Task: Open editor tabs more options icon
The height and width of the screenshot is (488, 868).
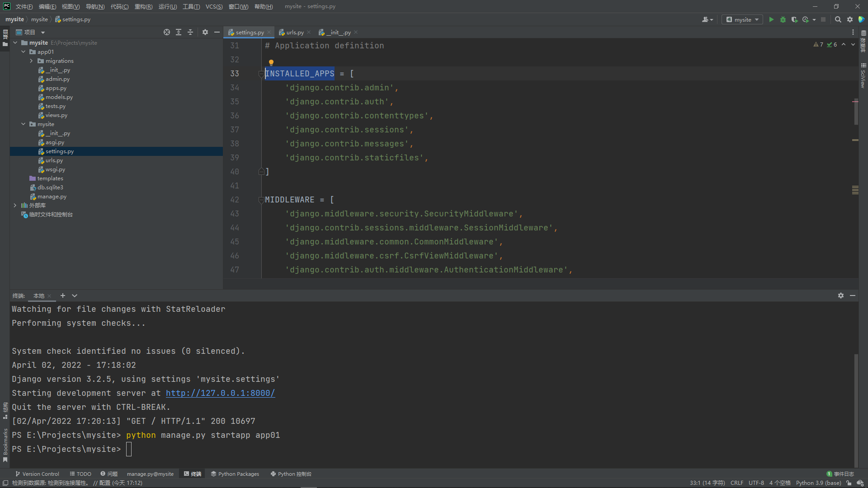Action: (x=853, y=32)
